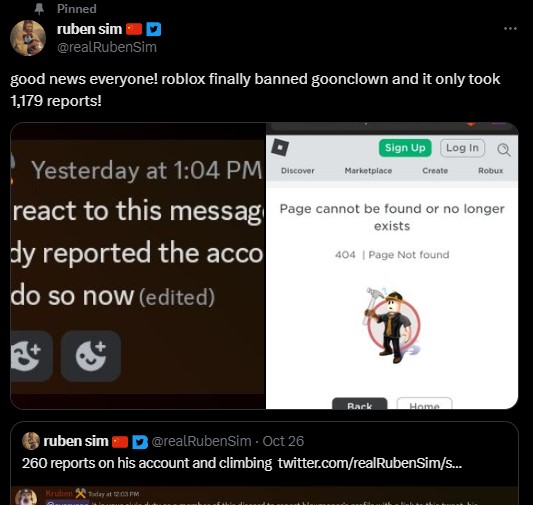Screen dimensions: 533x505
Task: Click the Roblox logo in screenshot
Action: pyautogui.click(x=280, y=147)
